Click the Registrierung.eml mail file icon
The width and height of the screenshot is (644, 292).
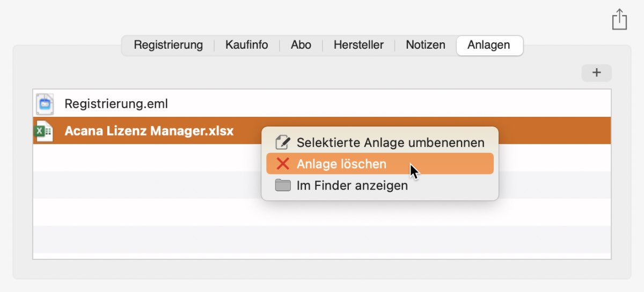pos(45,103)
